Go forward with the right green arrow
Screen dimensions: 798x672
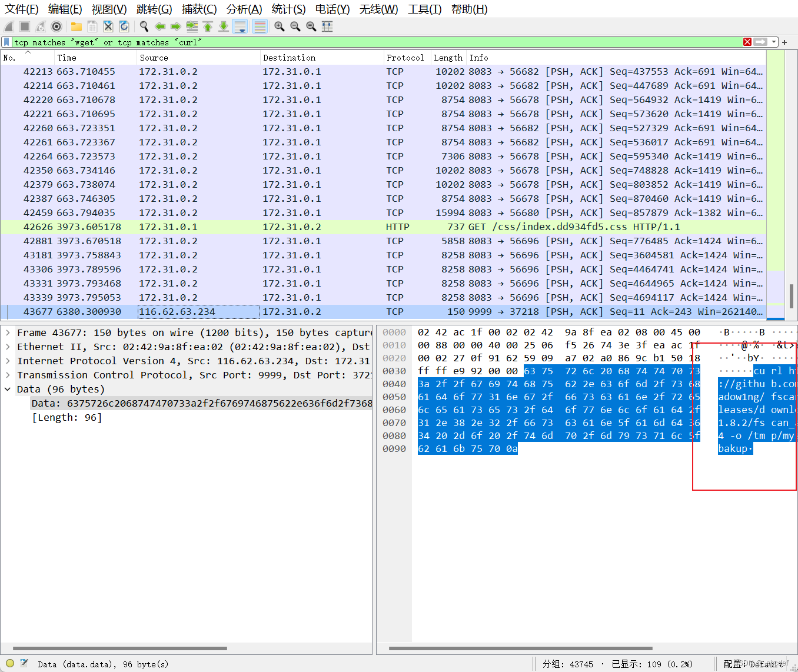click(175, 26)
